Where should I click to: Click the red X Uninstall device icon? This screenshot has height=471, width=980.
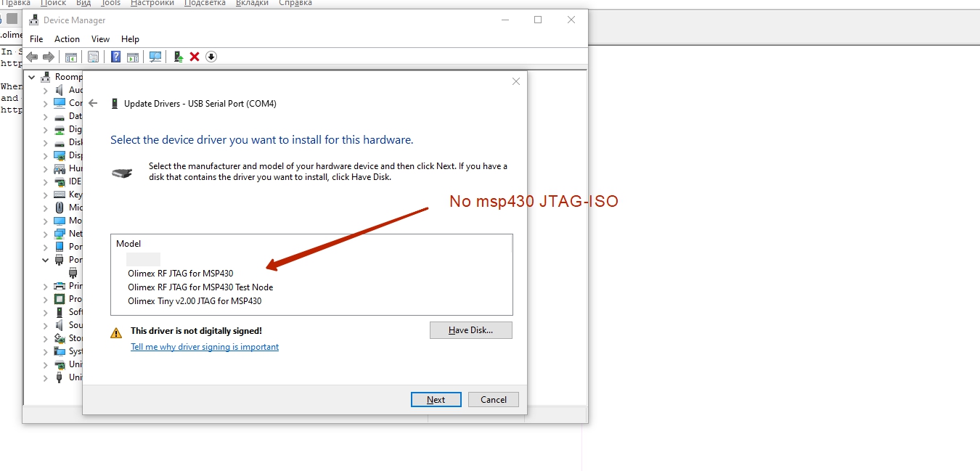tap(195, 57)
